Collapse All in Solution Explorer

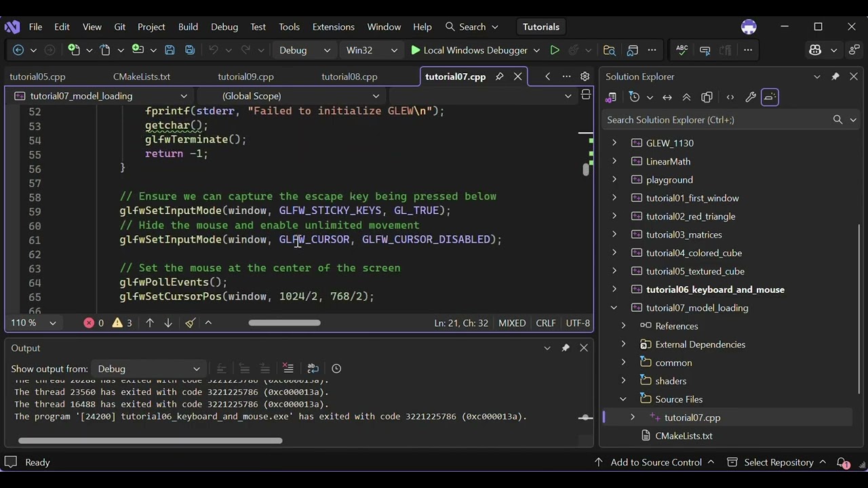coord(686,97)
